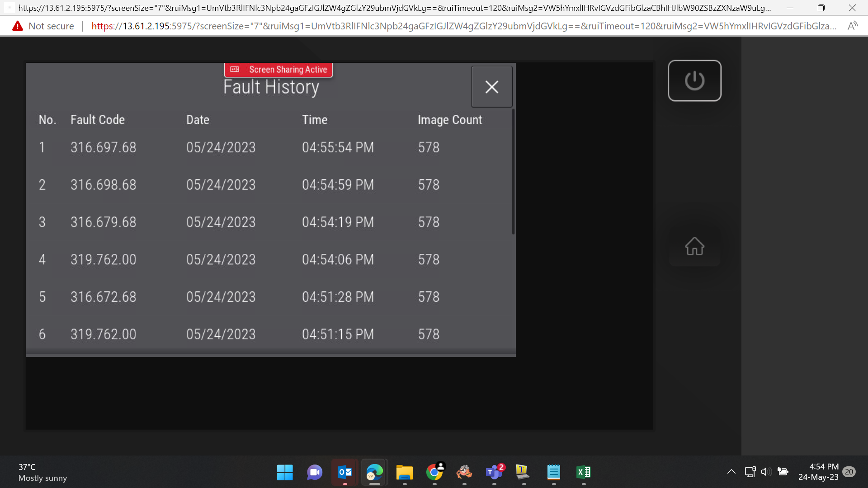Open the clock and calendar flyout
Viewport: 868px width, 488px height.
tap(818, 472)
